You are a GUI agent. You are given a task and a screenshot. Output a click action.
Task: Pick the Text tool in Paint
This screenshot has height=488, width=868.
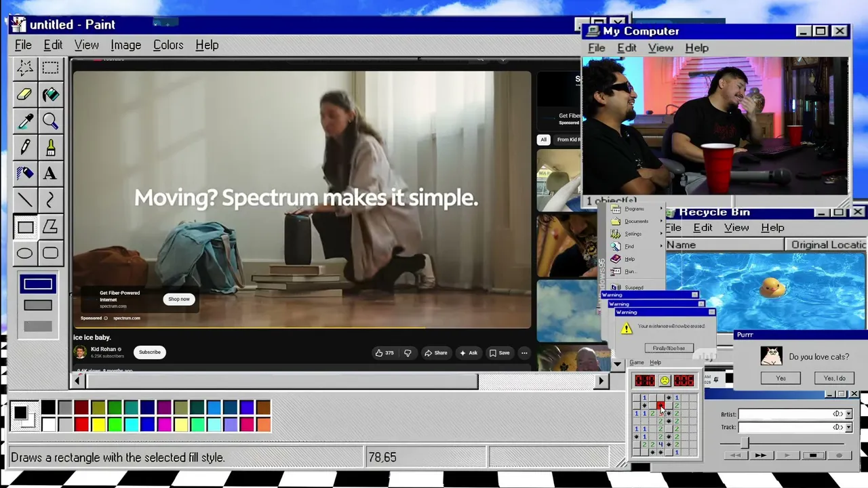(50, 174)
